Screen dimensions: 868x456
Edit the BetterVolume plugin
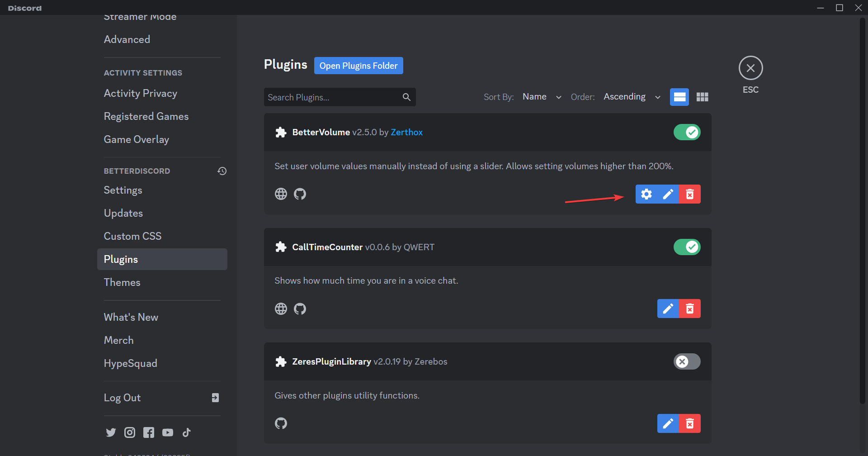point(668,194)
